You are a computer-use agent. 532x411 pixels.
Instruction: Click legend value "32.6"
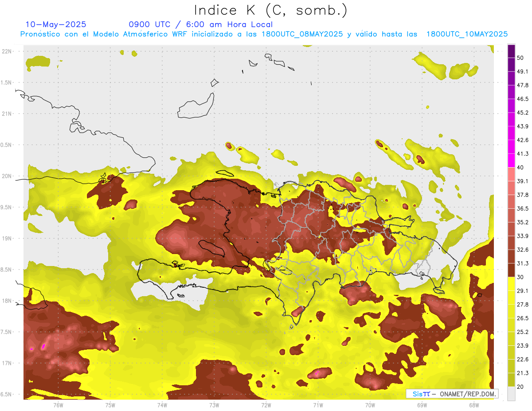[x=523, y=250]
